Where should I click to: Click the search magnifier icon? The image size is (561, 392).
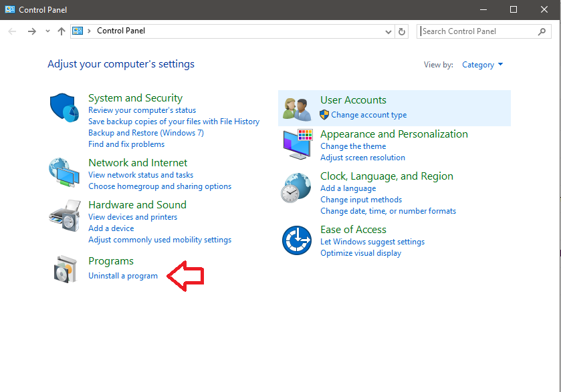click(542, 31)
